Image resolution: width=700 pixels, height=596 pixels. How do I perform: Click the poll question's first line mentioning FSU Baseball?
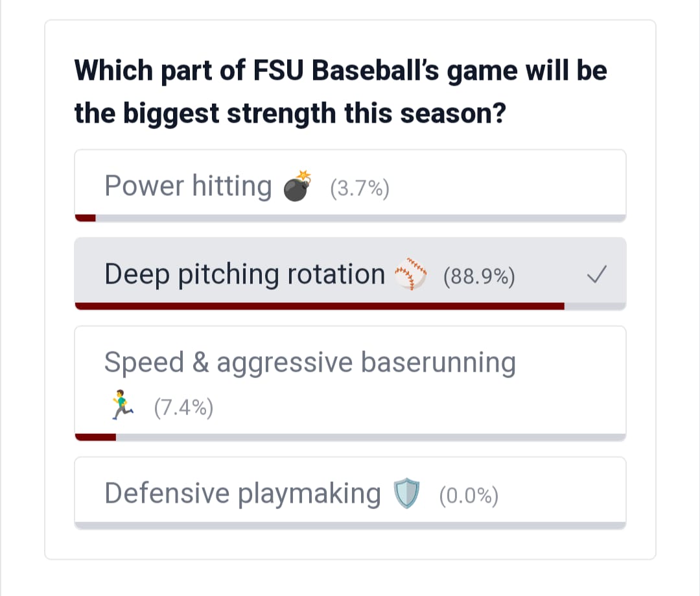340,70
